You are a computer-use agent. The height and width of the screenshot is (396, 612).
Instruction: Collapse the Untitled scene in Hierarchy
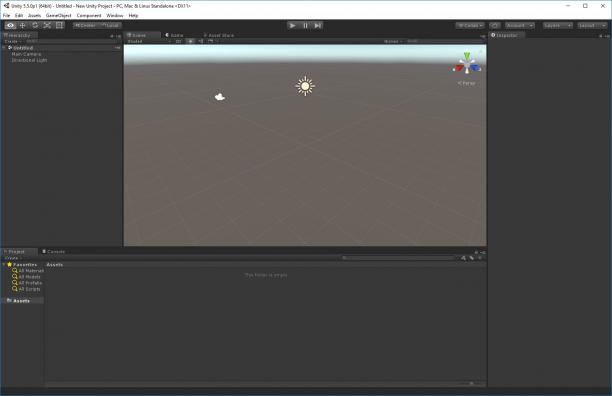(x=4, y=48)
